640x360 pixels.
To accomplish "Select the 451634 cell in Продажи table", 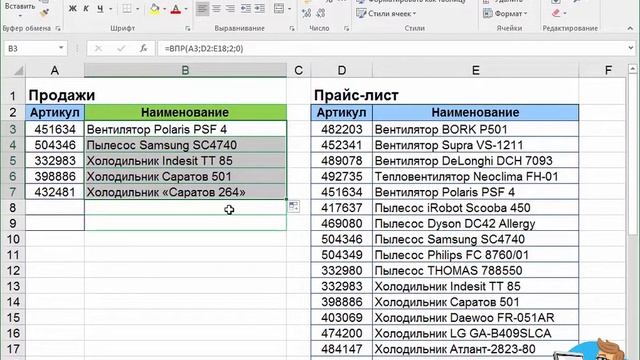I will tap(55, 129).
